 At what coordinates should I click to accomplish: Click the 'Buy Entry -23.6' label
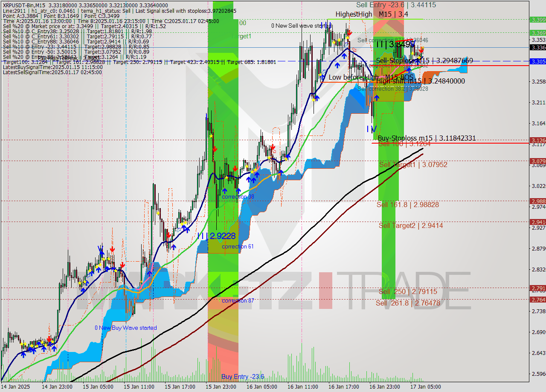[x=243, y=377]
